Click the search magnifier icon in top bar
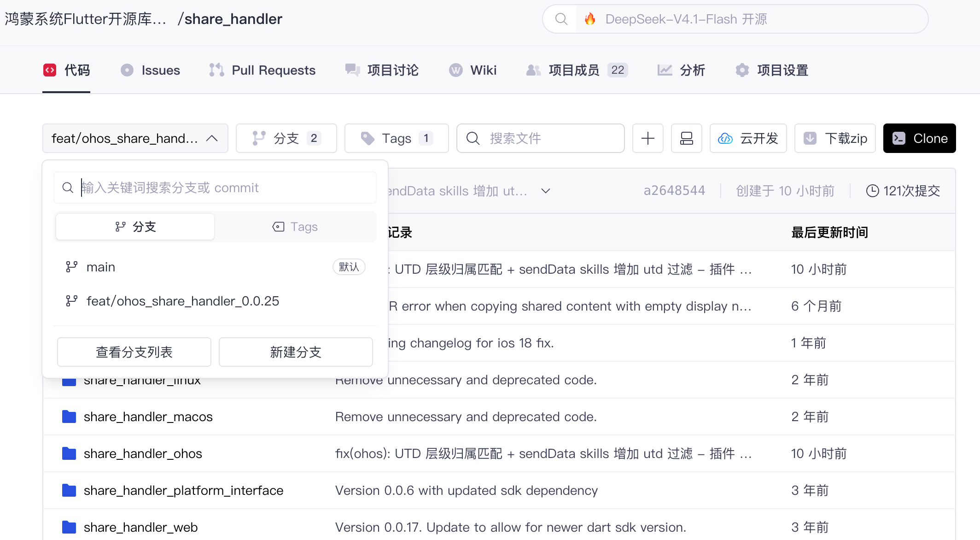This screenshot has height=540, width=980. click(561, 19)
